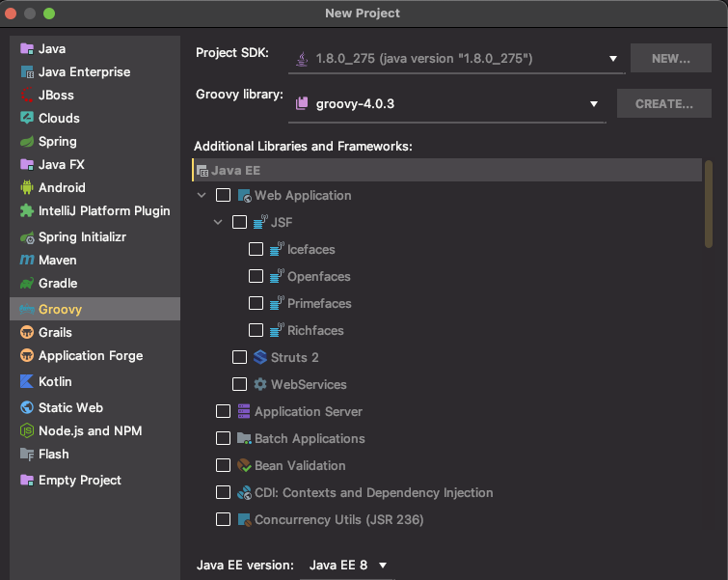Viewport: 728px width, 580px height.
Task: Select the Java EE header row
Action: pos(447,170)
